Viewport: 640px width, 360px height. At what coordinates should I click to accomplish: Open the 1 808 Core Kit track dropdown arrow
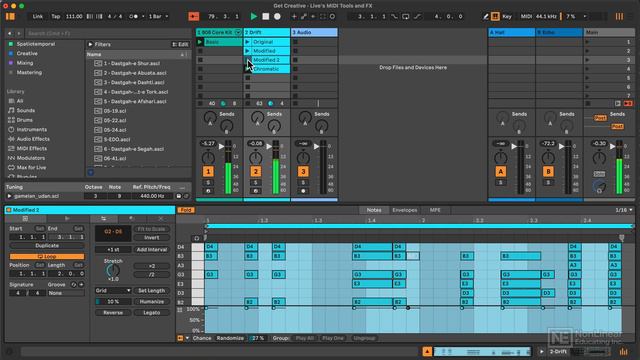point(238,32)
